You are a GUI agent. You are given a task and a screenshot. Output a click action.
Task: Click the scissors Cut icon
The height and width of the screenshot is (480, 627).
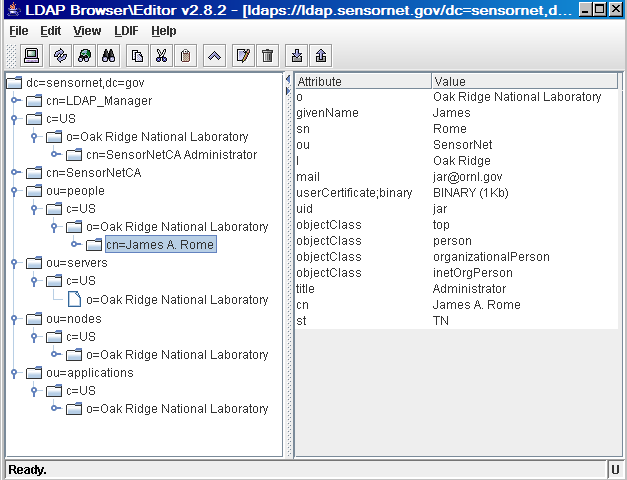point(162,56)
